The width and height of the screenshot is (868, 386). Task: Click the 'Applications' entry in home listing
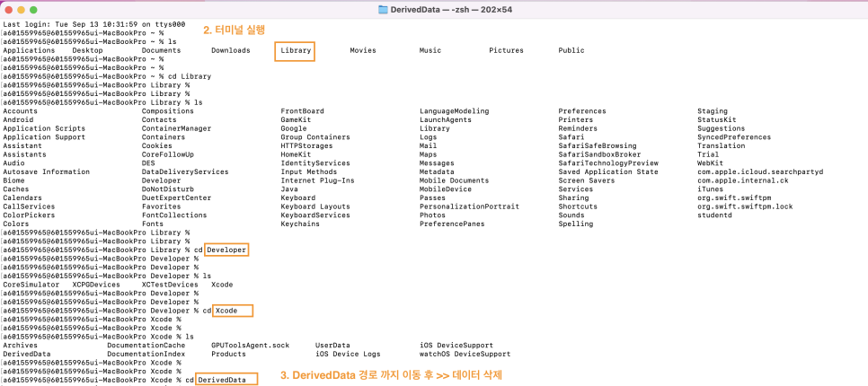29,50
